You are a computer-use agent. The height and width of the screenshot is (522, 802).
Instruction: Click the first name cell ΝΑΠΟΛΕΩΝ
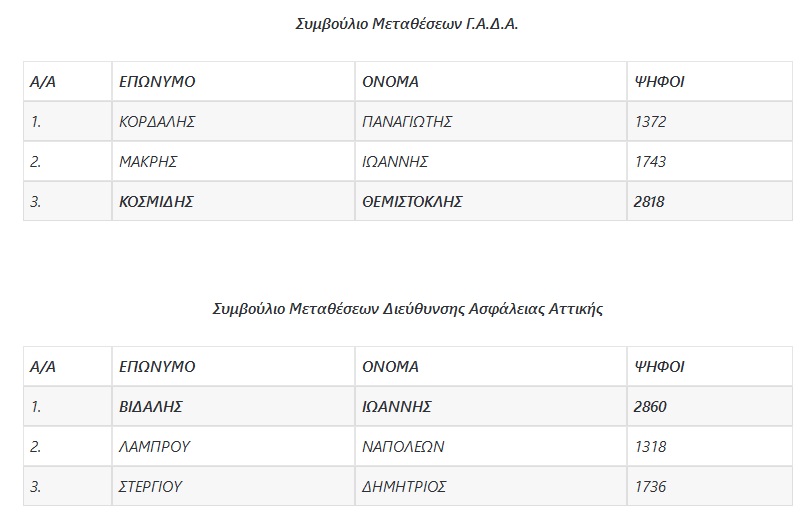[x=403, y=447]
